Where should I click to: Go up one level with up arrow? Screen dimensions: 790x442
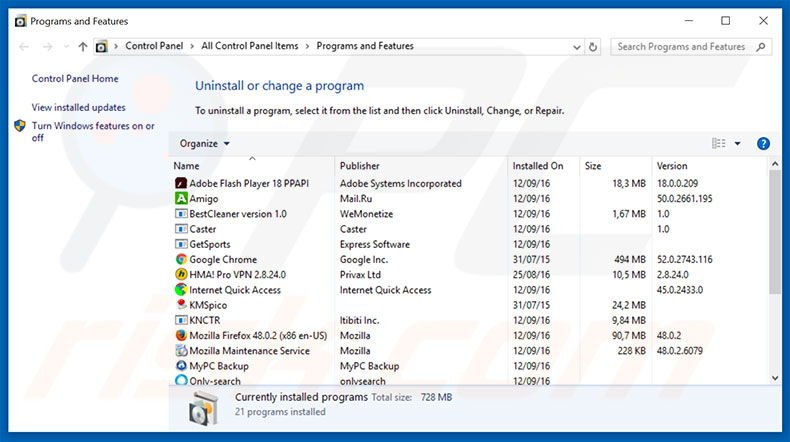[83, 46]
